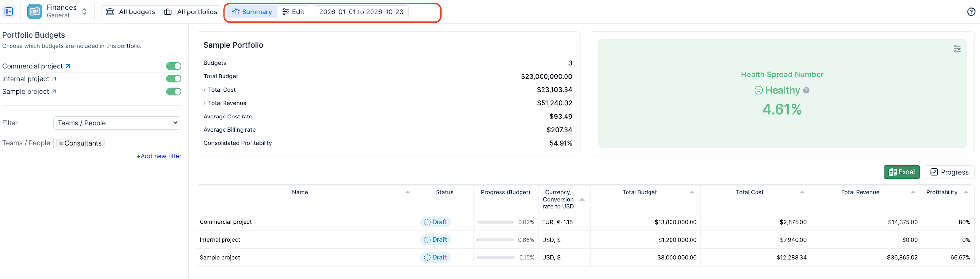Screen dimensions: 980x279
Task: Sort by Profitability column arrow
Action: (x=966, y=192)
